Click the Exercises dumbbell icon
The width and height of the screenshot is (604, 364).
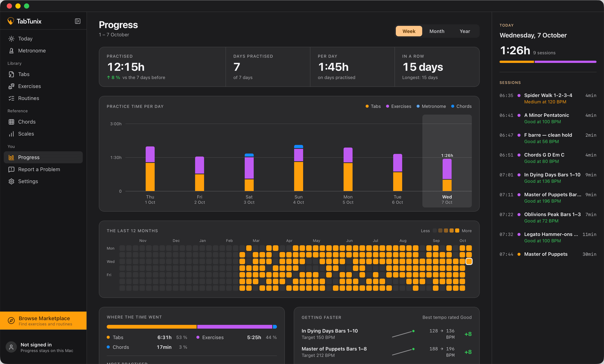pyautogui.click(x=11, y=86)
